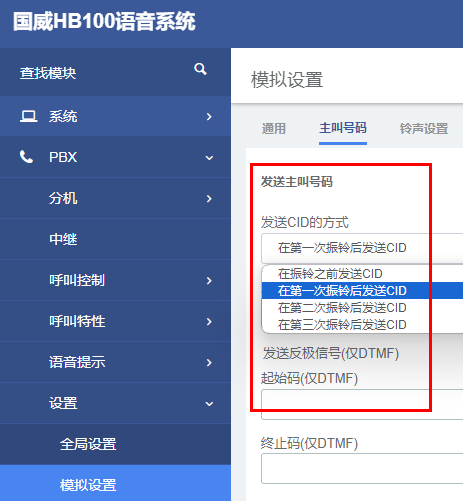Open 全局设置 in sidebar
The width and height of the screenshot is (463, 501).
pos(115,444)
